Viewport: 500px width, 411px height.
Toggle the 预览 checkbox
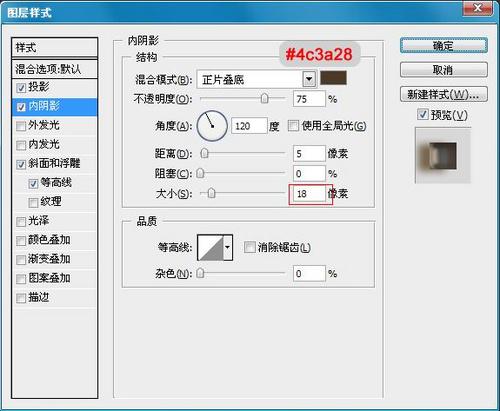[x=423, y=115]
